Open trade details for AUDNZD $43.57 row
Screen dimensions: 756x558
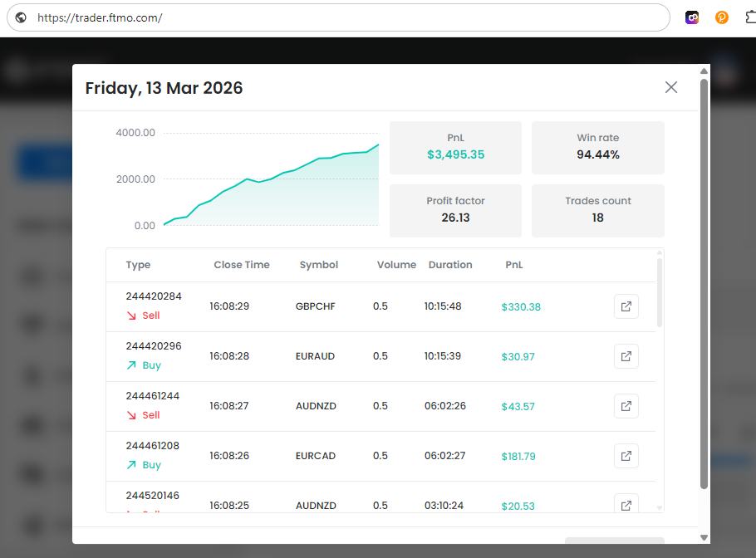[x=626, y=406]
